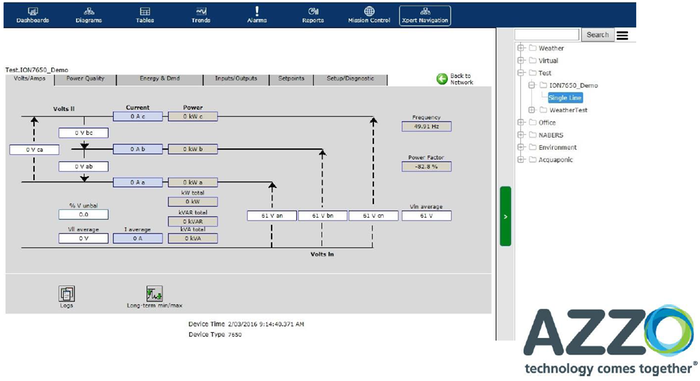
Task: Open the Trends icon in top bar
Action: [x=201, y=11]
